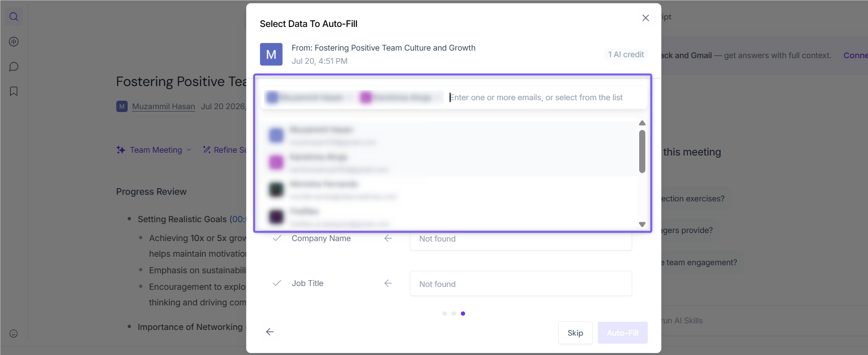Toggle the Job Title checkmark
Viewport: 868px width, 355px height.
pyautogui.click(x=277, y=283)
